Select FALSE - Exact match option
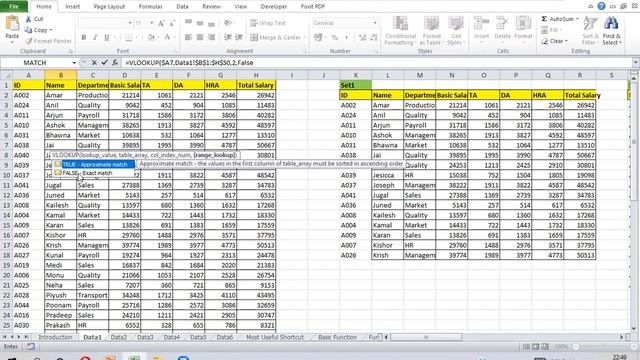640x360 pixels. 94,173
